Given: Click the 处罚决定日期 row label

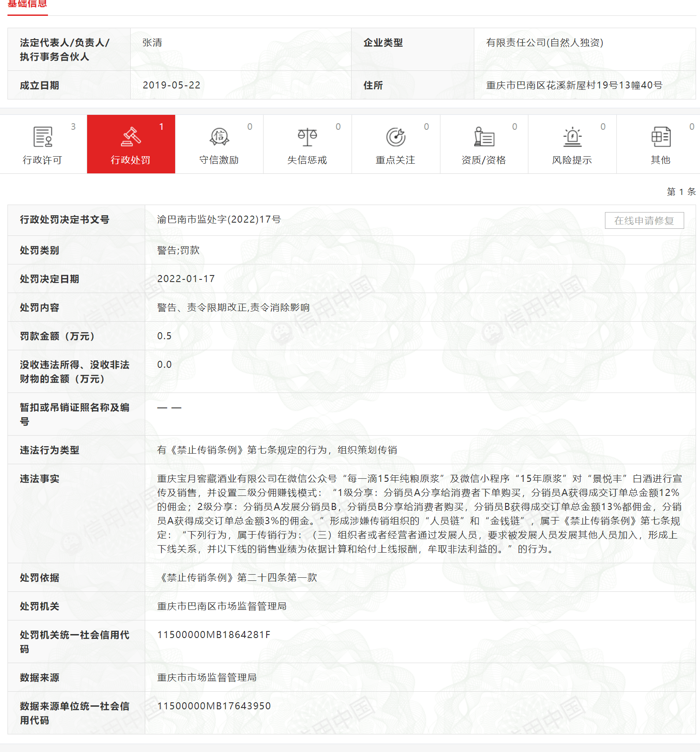Looking at the screenshot, I should pos(50,279).
